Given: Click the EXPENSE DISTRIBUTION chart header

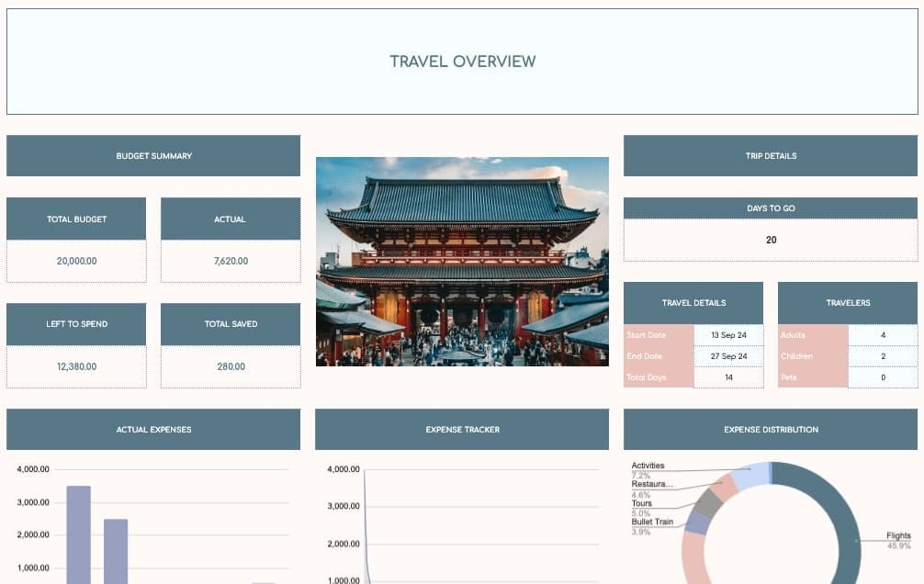Looking at the screenshot, I should point(771,430).
